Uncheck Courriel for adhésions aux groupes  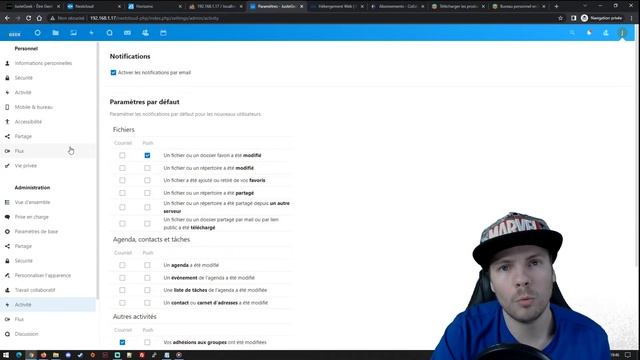click(x=122, y=342)
